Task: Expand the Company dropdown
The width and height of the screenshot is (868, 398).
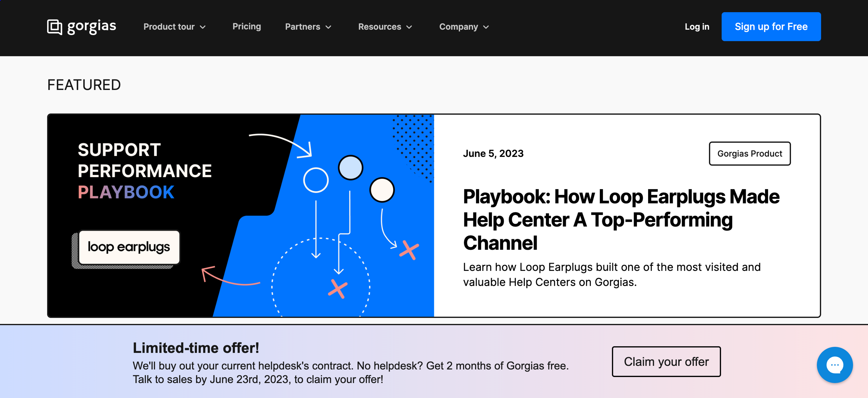Action: coord(464,27)
